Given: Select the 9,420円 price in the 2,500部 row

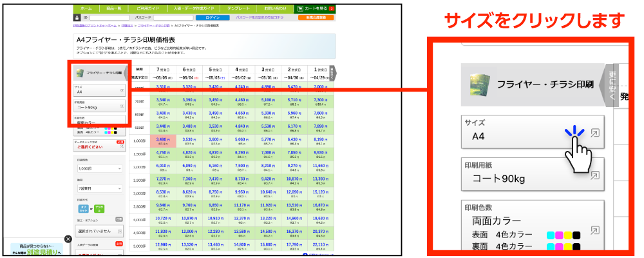Looking at the screenshot, I should 268,181.
